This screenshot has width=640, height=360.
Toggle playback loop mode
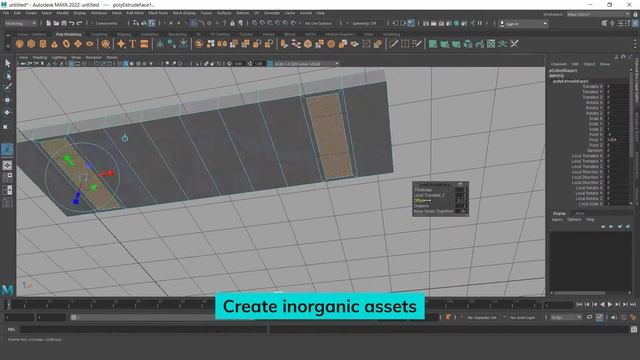pyautogui.click(x=589, y=317)
